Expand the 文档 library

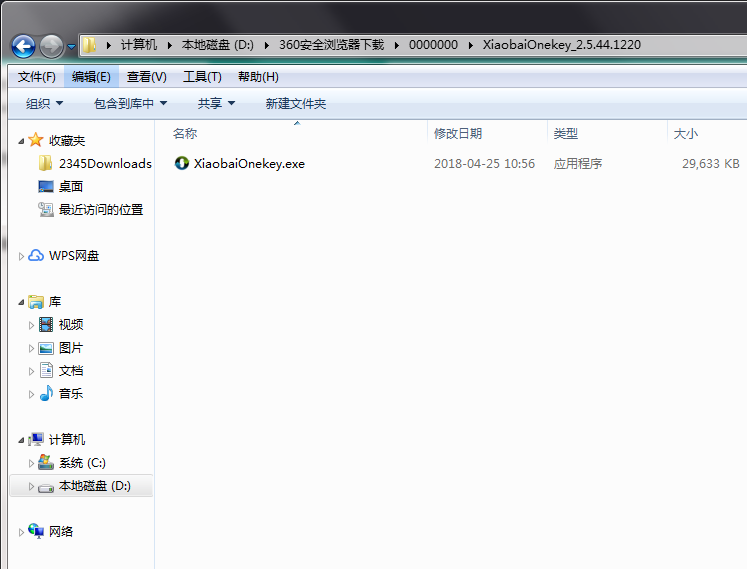click(31, 371)
